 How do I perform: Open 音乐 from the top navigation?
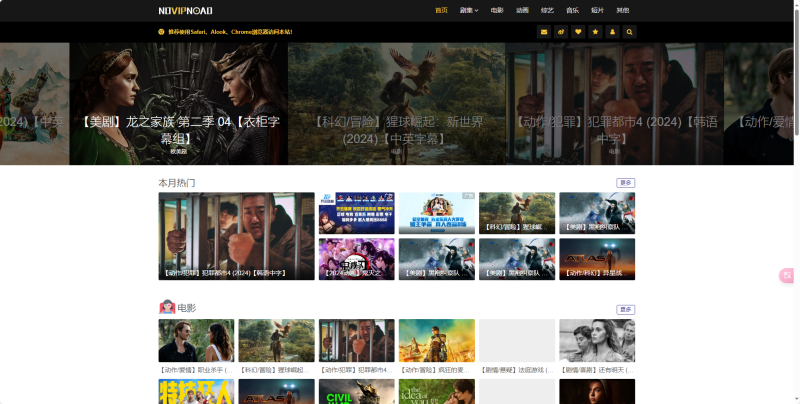tap(572, 10)
